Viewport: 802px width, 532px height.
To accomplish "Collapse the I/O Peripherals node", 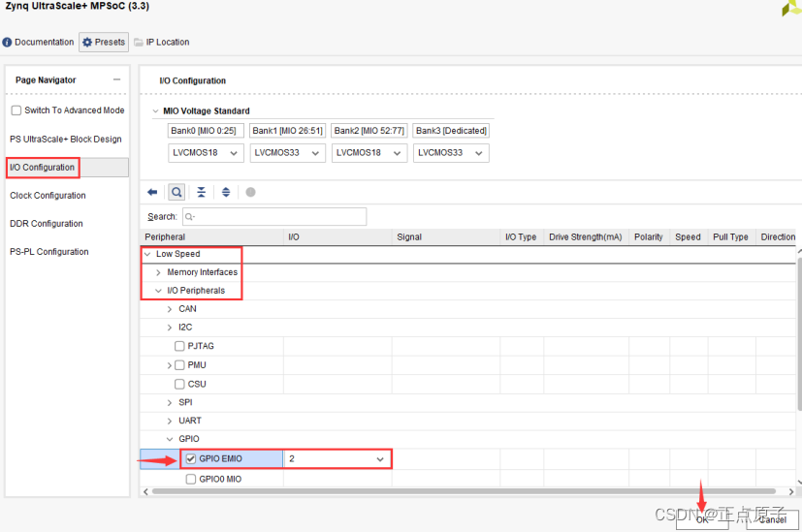I will (x=159, y=291).
